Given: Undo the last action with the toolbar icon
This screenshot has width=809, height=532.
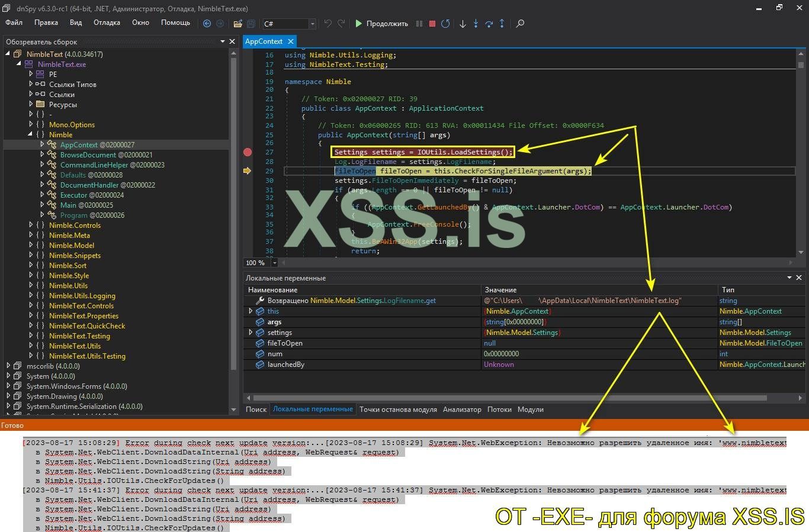Looking at the screenshot, I should [x=328, y=24].
